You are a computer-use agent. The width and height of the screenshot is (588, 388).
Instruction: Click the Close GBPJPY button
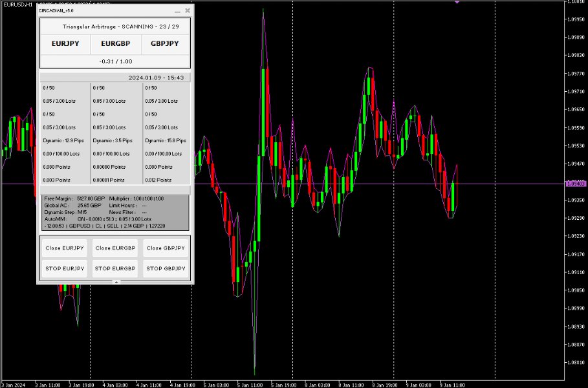tap(166, 248)
